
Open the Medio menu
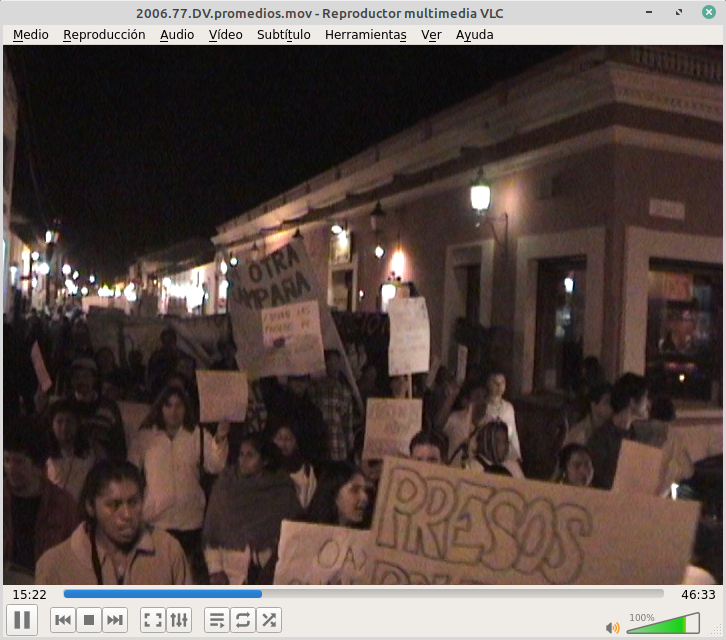tap(30, 34)
